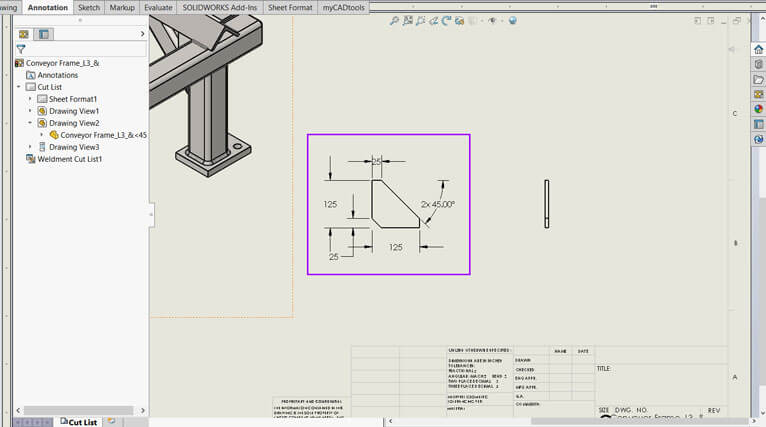Open the greyed Display Style icon
This screenshot has width=766, height=427.
pyautogui.click(x=473, y=21)
